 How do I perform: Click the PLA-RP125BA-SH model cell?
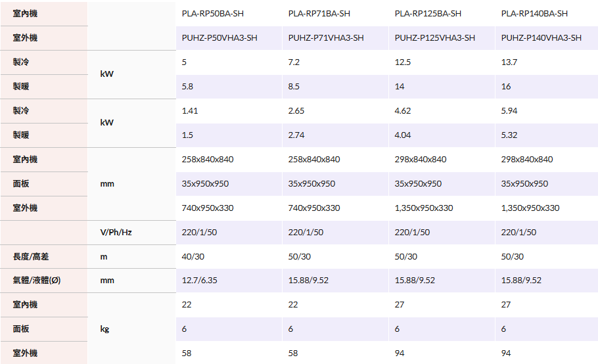[x=428, y=14]
